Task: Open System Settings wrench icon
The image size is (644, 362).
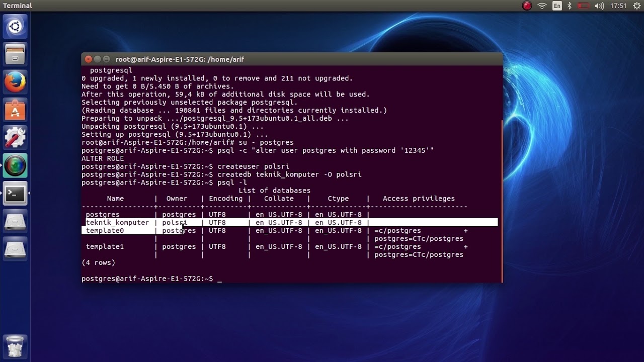Action: pyautogui.click(x=15, y=137)
